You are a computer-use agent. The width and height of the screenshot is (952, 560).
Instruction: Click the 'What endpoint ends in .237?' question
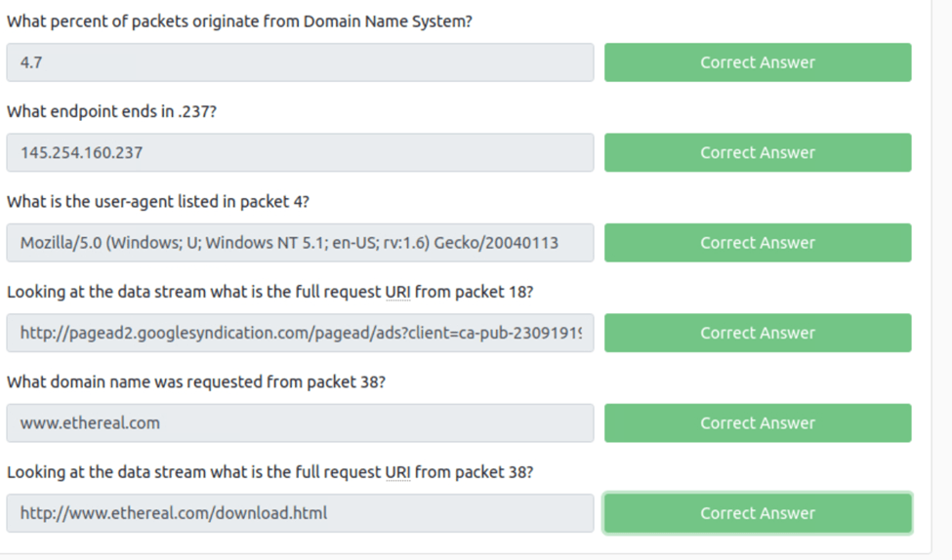pyautogui.click(x=111, y=112)
